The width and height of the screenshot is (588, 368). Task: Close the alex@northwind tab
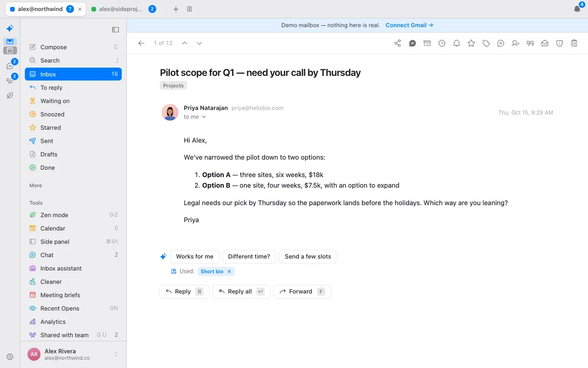80,9
